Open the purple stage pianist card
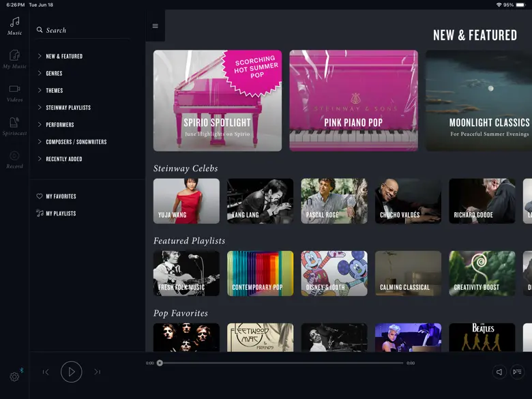This screenshot has height=399, width=532. [408, 338]
